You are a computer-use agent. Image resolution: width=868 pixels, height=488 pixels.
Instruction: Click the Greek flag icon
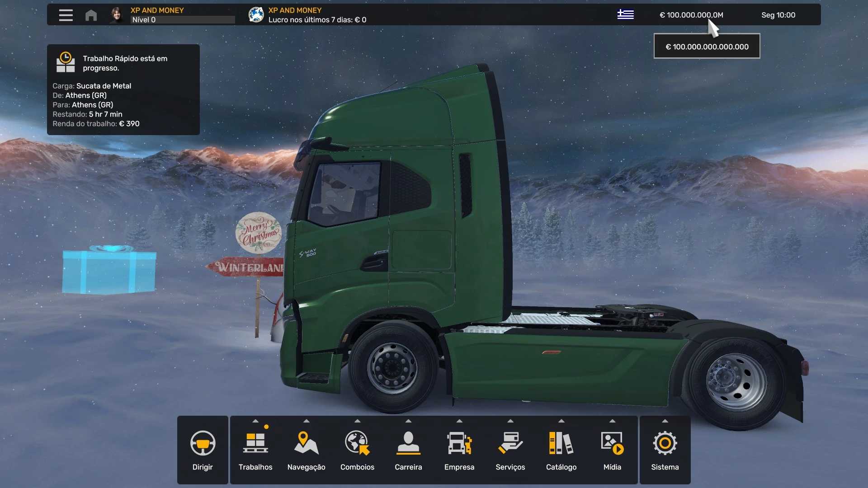[x=625, y=14]
